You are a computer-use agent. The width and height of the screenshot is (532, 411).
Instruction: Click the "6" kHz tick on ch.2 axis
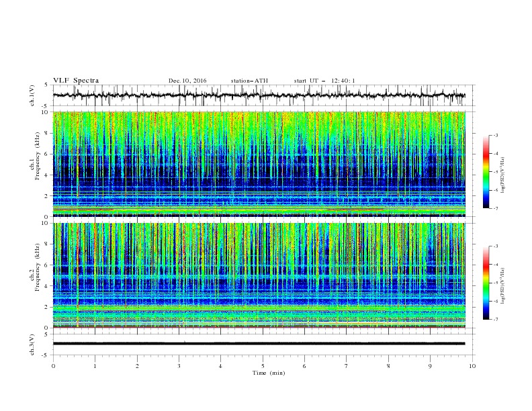coord(47,265)
